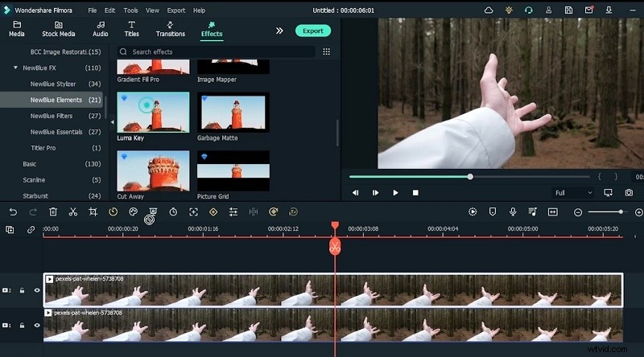Open the Color palette tool
This screenshot has width=644, height=357.
[133, 211]
